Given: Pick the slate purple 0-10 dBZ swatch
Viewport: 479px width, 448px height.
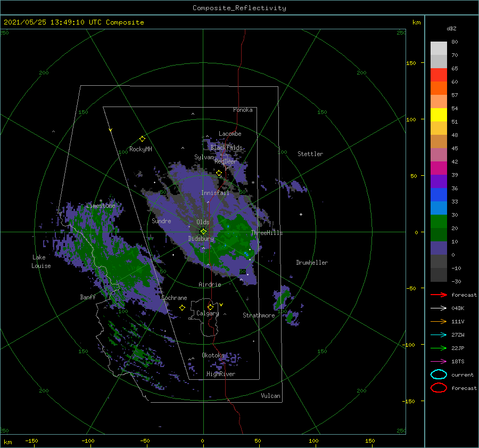Looking at the screenshot, I should coord(439,248).
